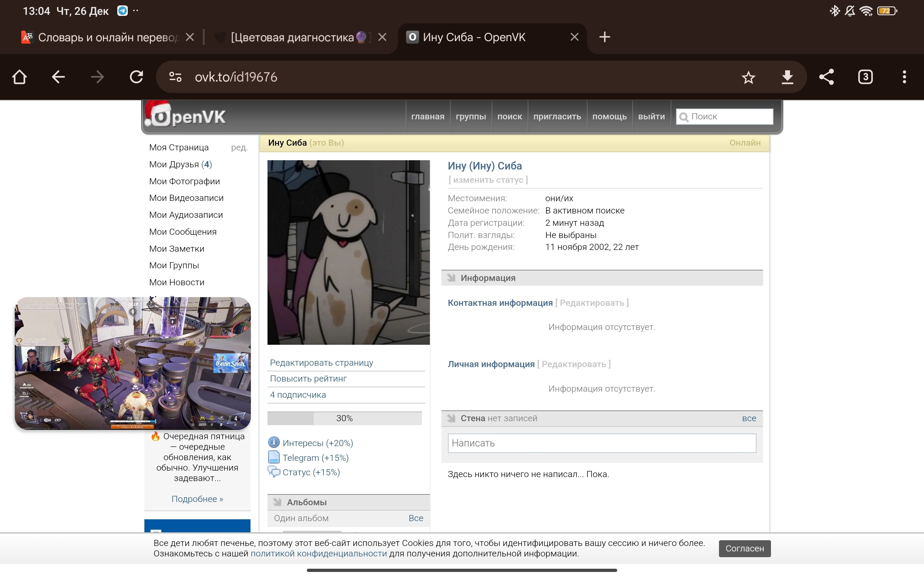Open site settings icon in address bar
Image resolution: width=924 pixels, height=577 pixels.
coord(175,77)
